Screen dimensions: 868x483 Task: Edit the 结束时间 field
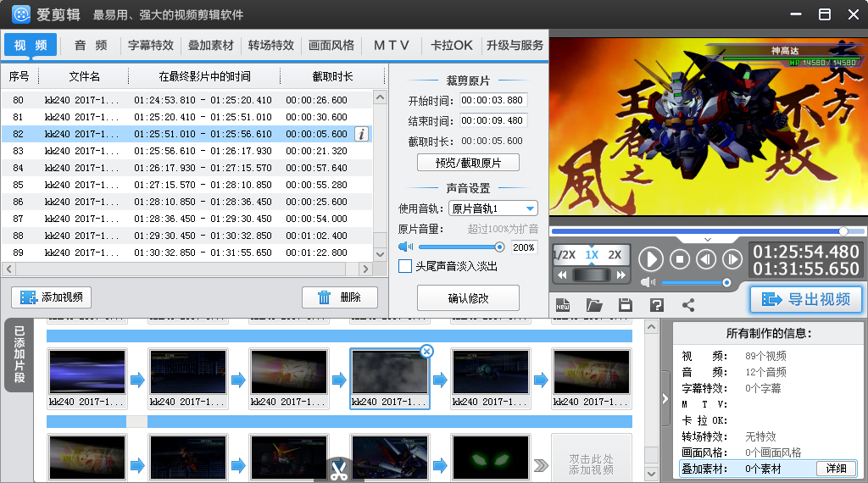click(x=492, y=120)
